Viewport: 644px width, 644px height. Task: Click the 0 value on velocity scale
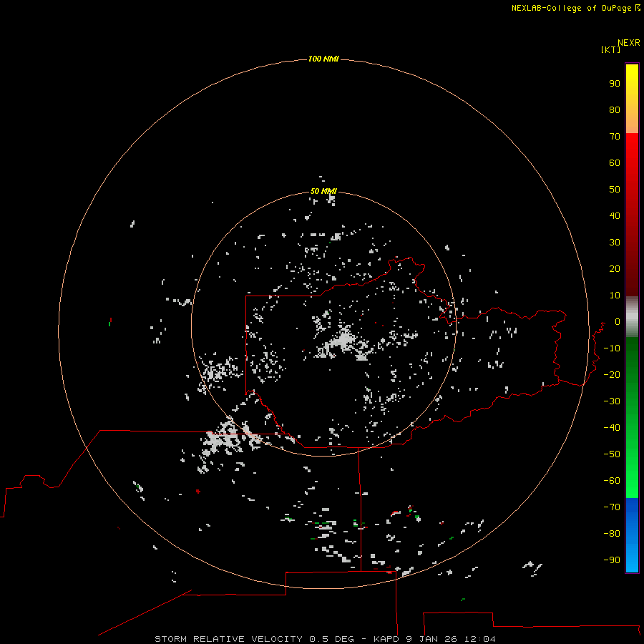(x=618, y=321)
